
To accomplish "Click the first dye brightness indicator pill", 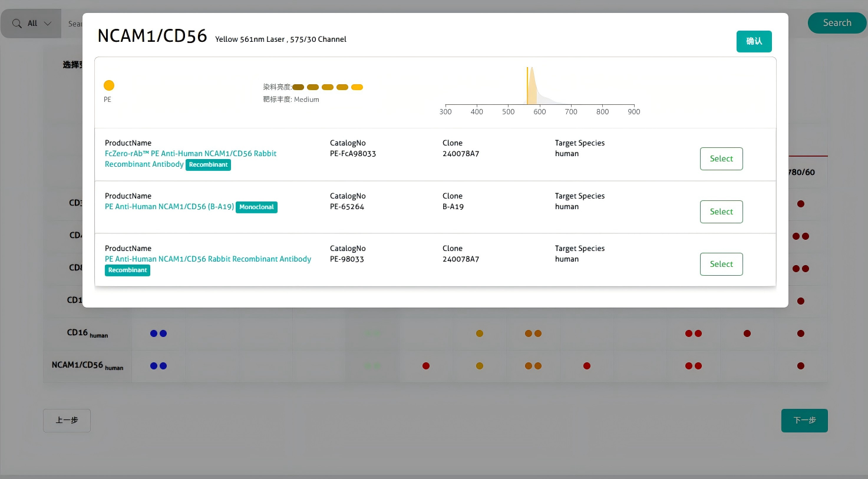I will click(298, 87).
